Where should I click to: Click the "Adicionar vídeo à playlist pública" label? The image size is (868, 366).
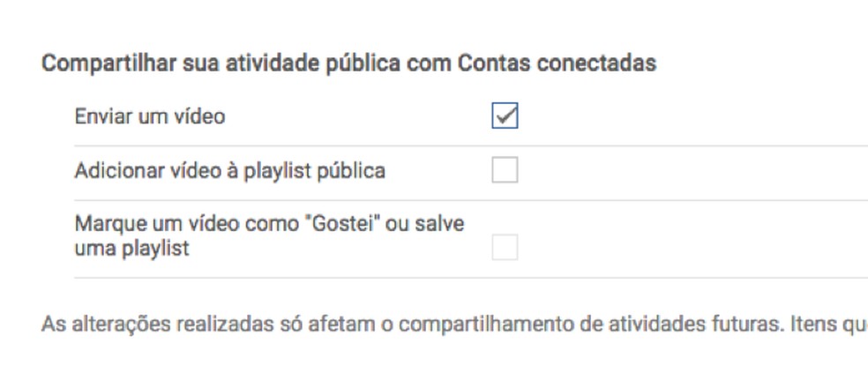(x=229, y=170)
